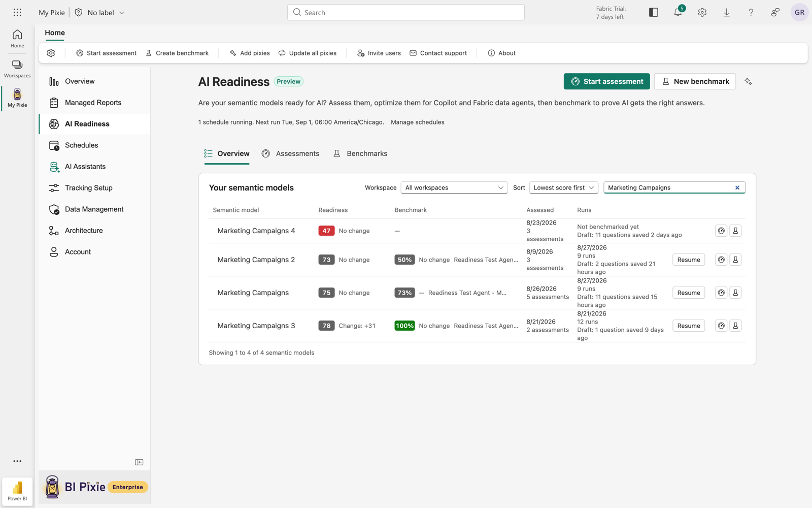The width and height of the screenshot is (812, 508).
Task: Open Account in the sidebar
Action: pyautogui.click(x=94, y=252)
